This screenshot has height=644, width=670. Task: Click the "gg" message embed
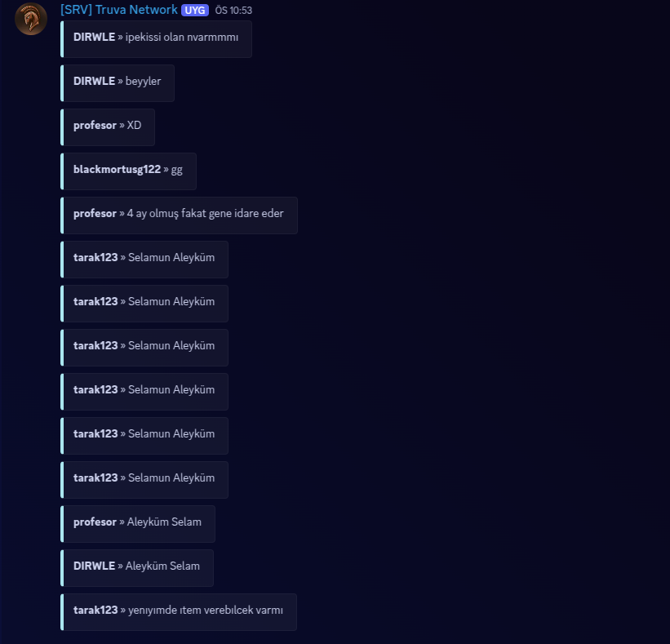point(129,171)
